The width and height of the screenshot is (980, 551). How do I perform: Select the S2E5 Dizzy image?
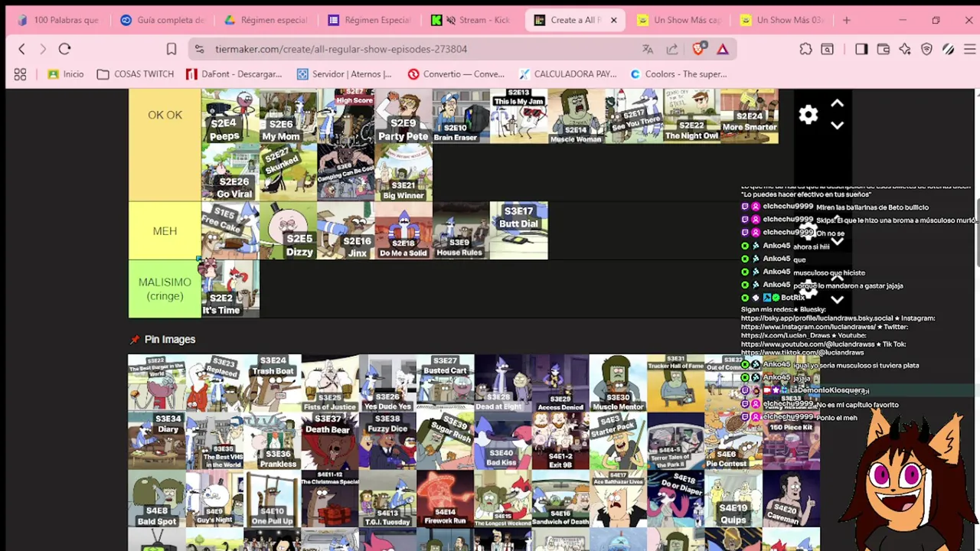(x=289, y=231)
